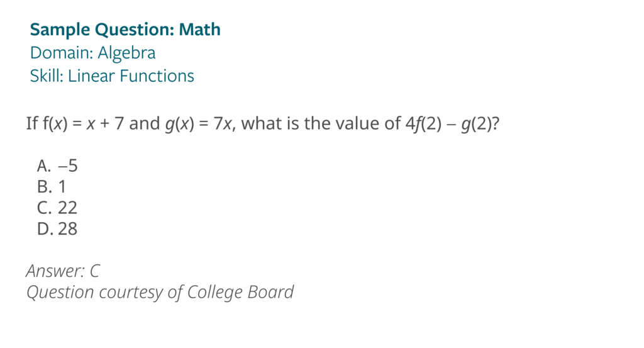Click the "Answer: C" line
Image resolution: width=644 pixels, height=348 pixels.
(x=63, y=271)
